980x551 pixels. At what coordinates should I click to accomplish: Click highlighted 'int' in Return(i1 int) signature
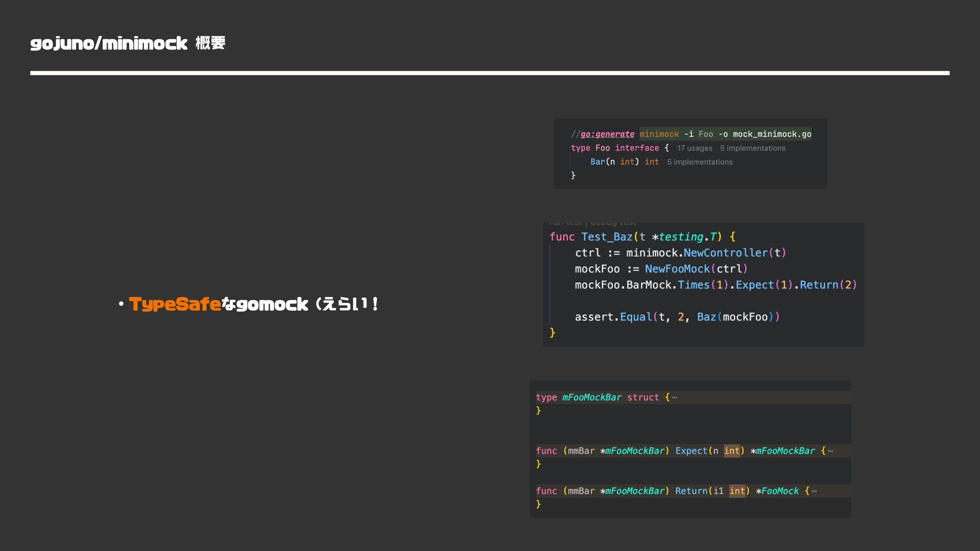737,491
